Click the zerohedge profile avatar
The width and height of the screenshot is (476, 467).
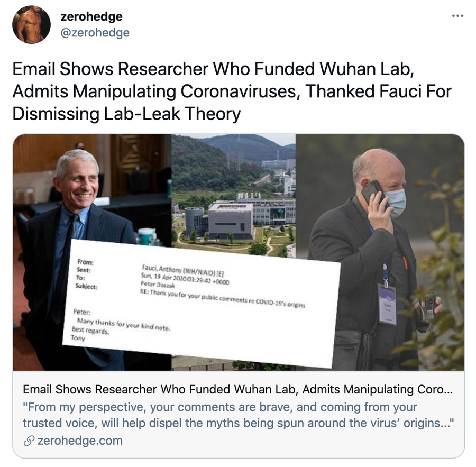[31, 25]
